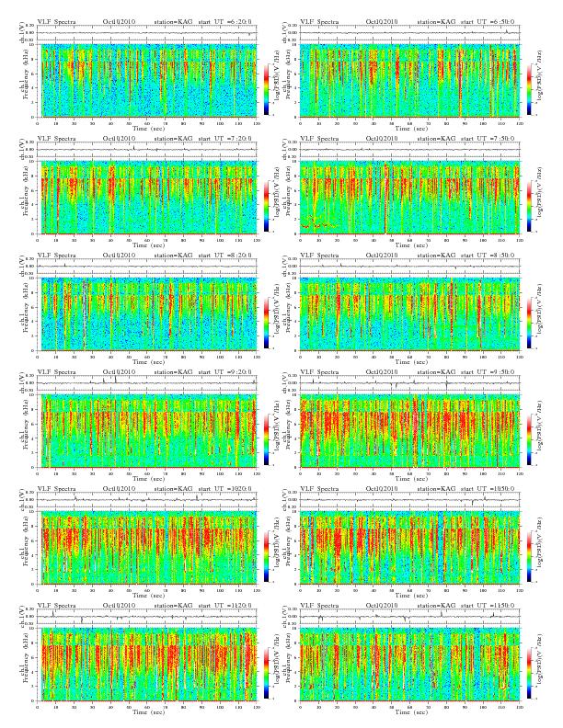Click the 'start UT =6:20:0' title text
Screen dimensions: 563x728
[x=225, y=22]
